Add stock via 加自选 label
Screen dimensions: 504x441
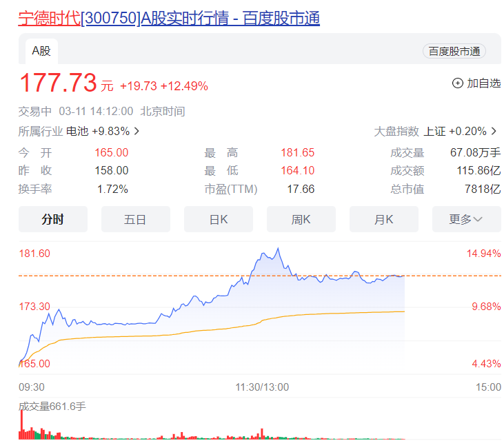(483, 83)
